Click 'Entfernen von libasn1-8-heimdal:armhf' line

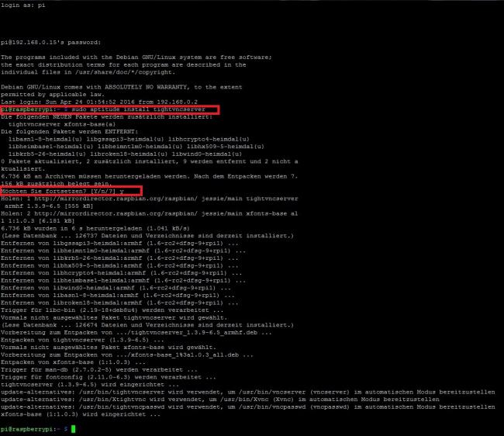[x=118, y=295]
